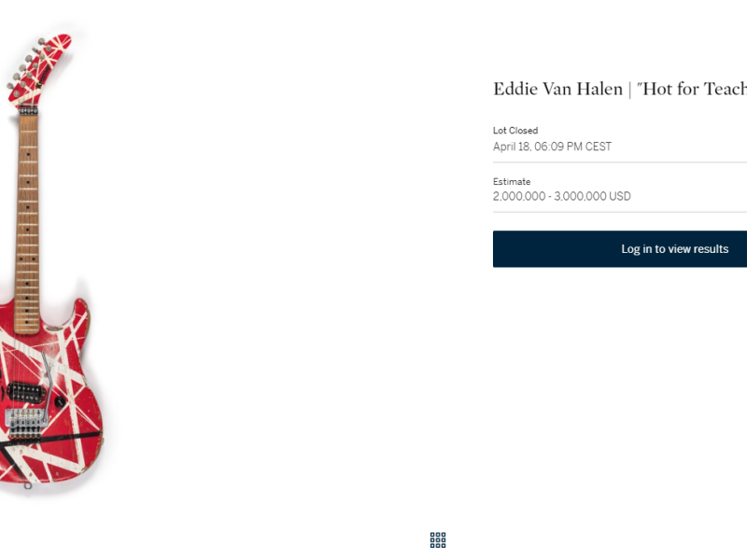The width and height of the screenshot is (747, 560).
Task: Click the Log in to view results button
Action: [x=620, y=249]
